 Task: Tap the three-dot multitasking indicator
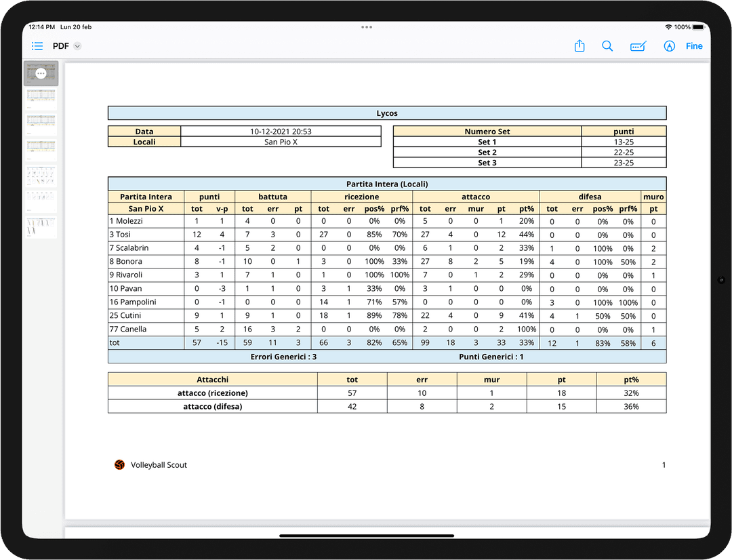pyautogui.click(x=367, y=27)
